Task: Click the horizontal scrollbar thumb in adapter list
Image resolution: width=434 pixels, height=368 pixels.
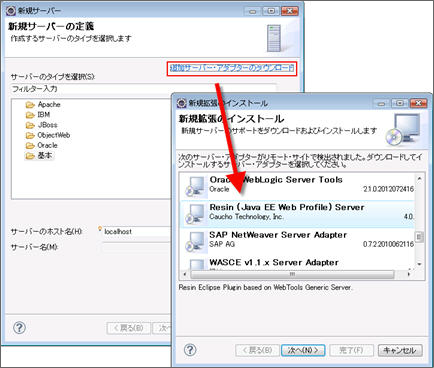Action: pos(292,274)
